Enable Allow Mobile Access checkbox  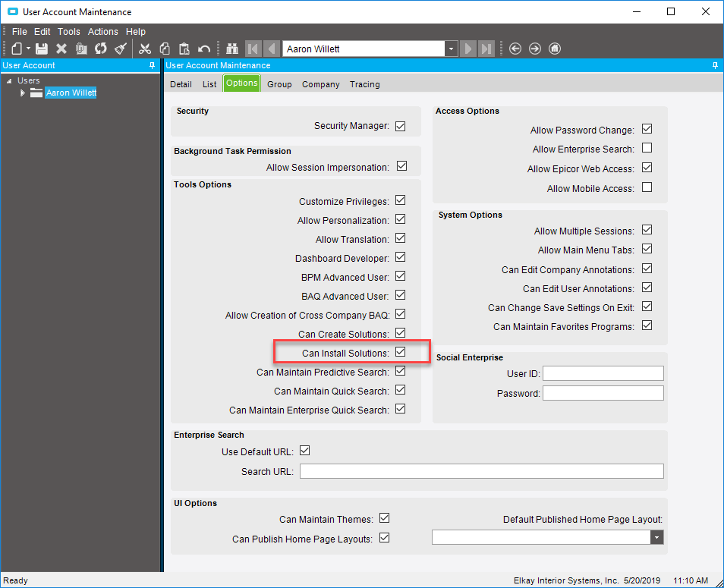[x=647, y=187]
